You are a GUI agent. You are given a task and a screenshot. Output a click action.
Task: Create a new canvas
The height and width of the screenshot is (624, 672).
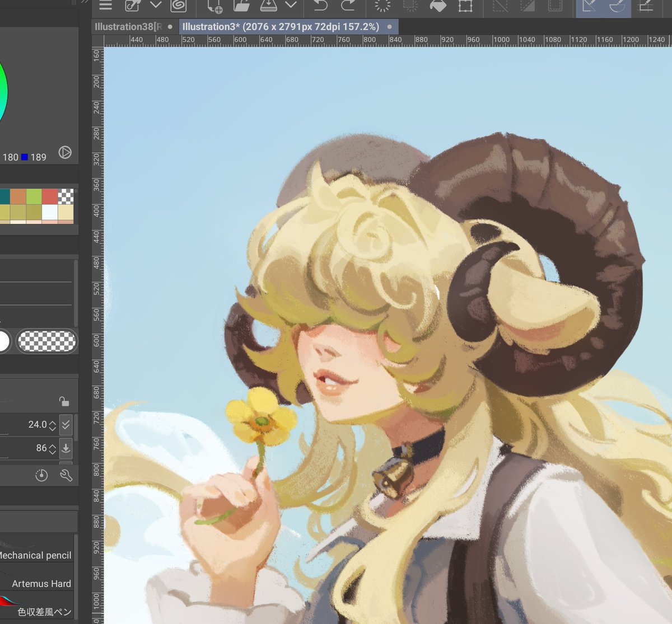coord(214,7)
